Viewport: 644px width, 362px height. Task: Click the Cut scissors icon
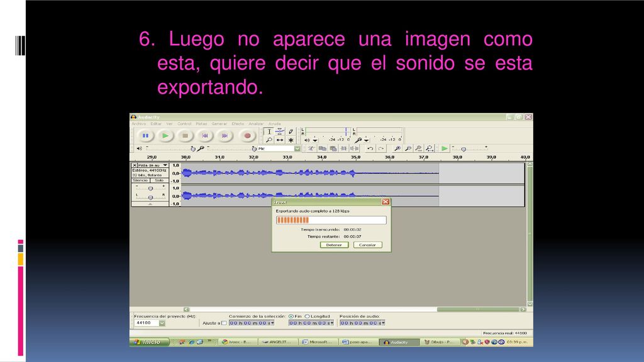click(x=311, y=148)
